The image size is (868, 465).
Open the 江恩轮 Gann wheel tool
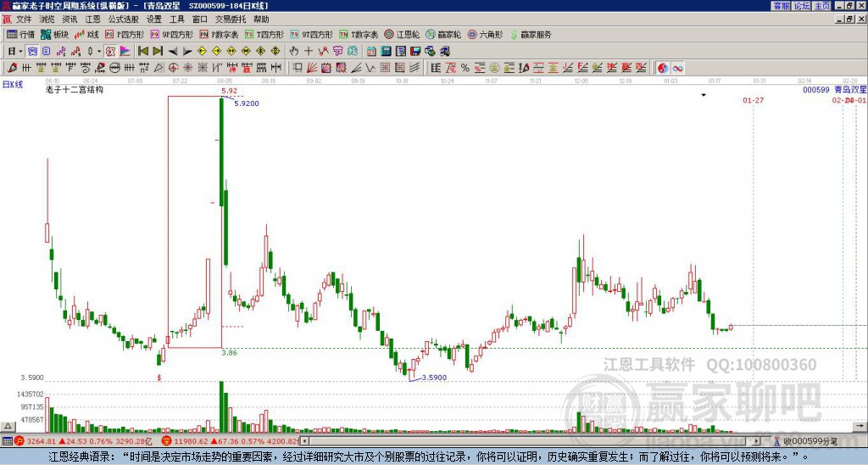point(404,35)
